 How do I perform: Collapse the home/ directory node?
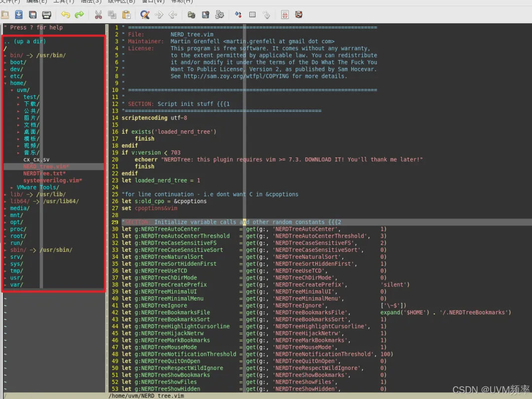coord(18,83)
